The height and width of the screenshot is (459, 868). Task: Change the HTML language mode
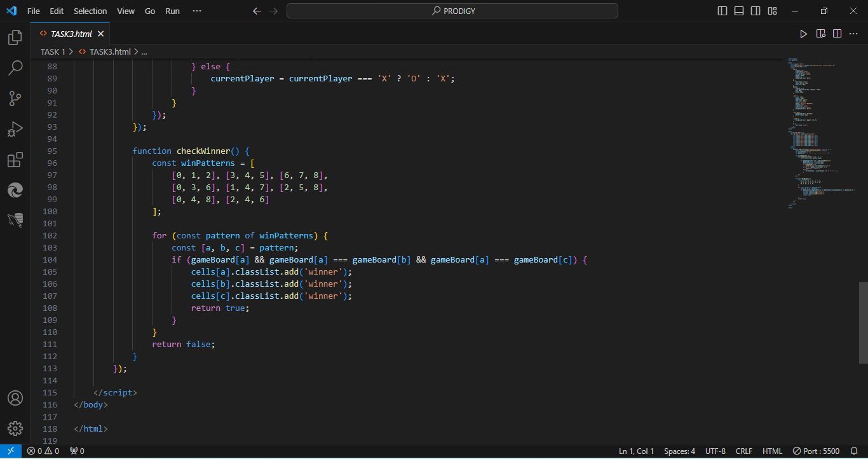772,451
